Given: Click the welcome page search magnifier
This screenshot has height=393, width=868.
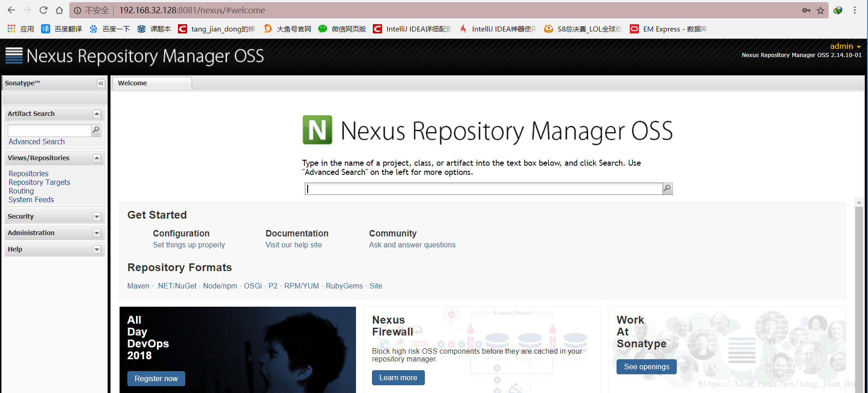Looking at the screenshot, I should 667,189.
